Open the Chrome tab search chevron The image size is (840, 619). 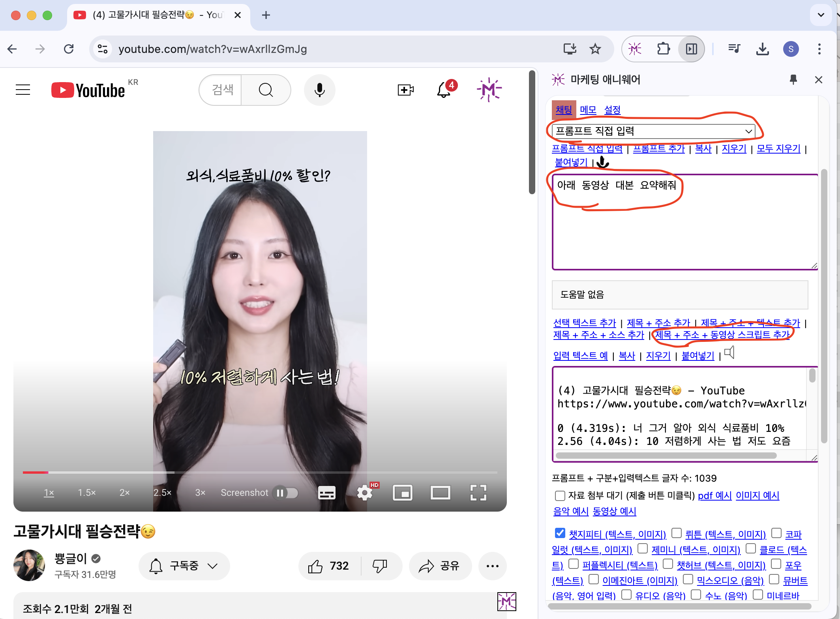coord(821,15)
